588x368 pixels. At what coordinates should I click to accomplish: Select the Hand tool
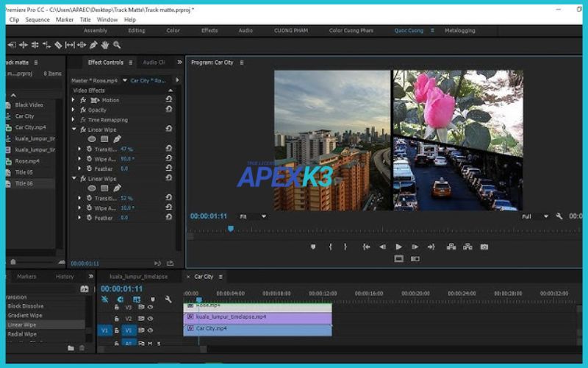click(105, 45)
